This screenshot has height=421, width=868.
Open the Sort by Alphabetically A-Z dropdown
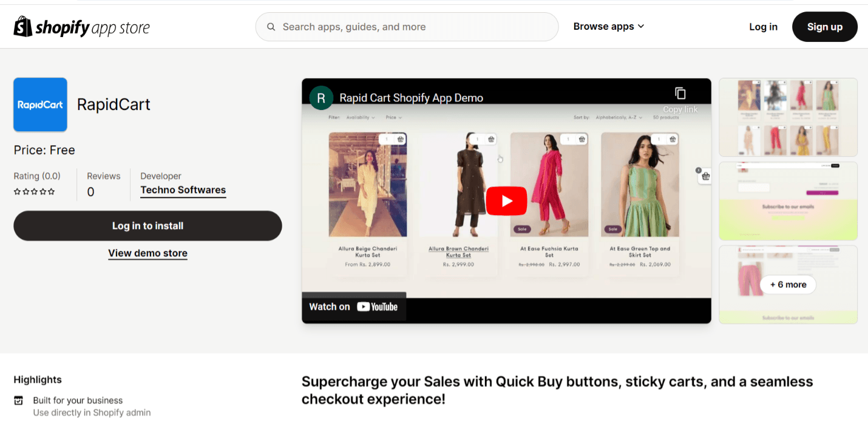615,117
